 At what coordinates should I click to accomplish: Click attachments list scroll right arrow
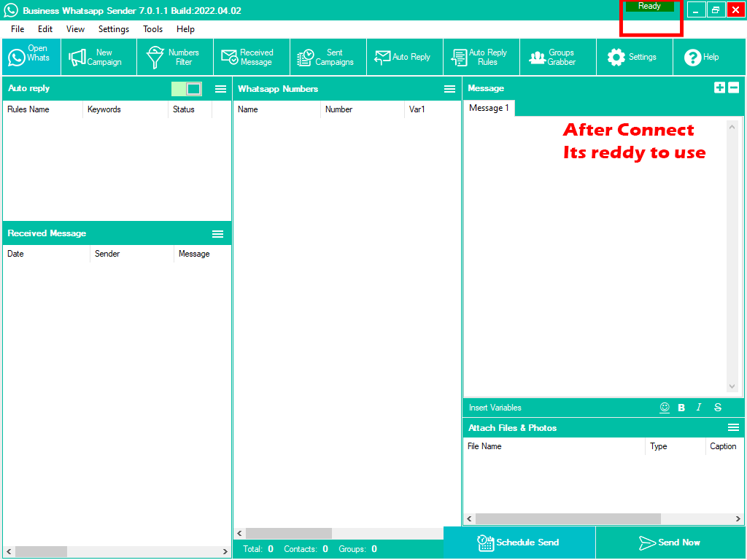[x=738, y=518]
